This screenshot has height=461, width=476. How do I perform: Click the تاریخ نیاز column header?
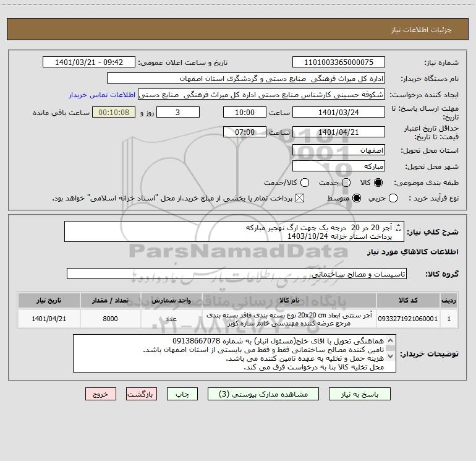point(49,300)
